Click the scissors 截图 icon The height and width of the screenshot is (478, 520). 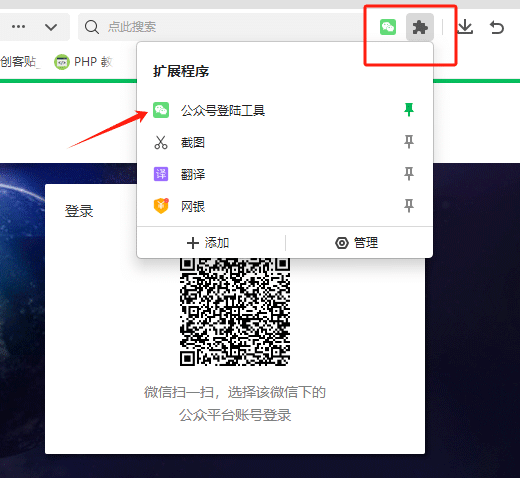[x=161, y=142]
